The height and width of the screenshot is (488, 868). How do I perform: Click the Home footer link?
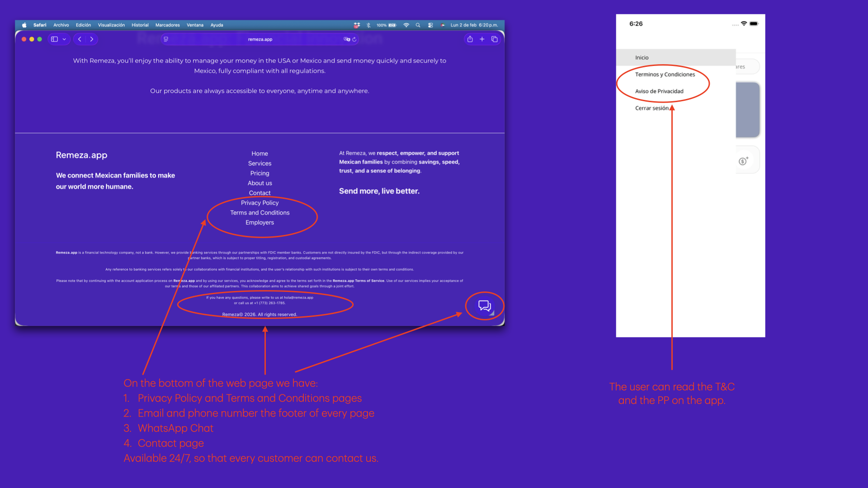259,154
